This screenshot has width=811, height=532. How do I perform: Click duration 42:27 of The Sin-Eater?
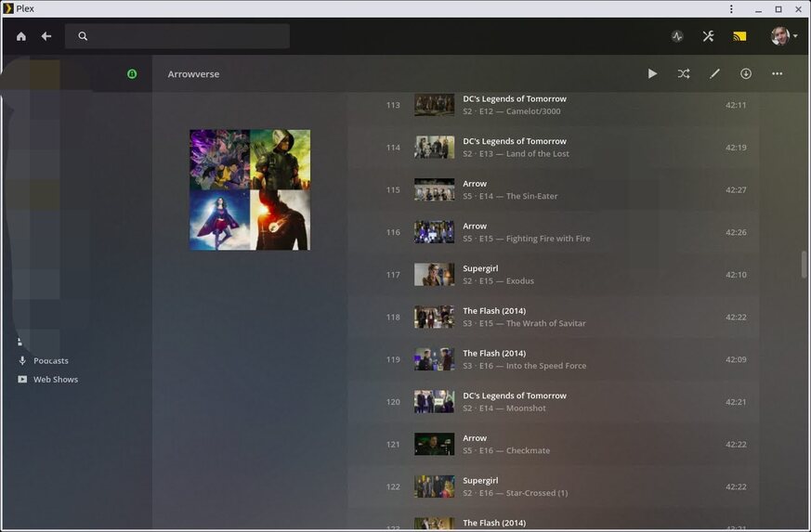coord(736,189)
